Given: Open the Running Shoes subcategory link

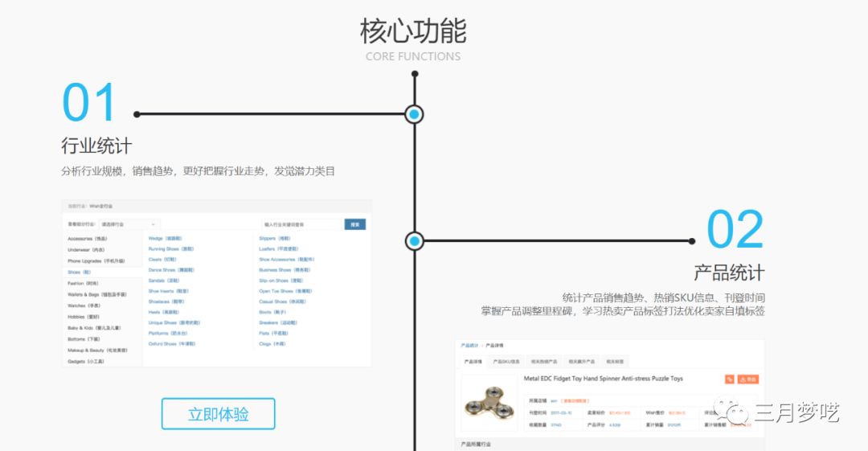Looking at the screenshot, I should tap(170, 249).
